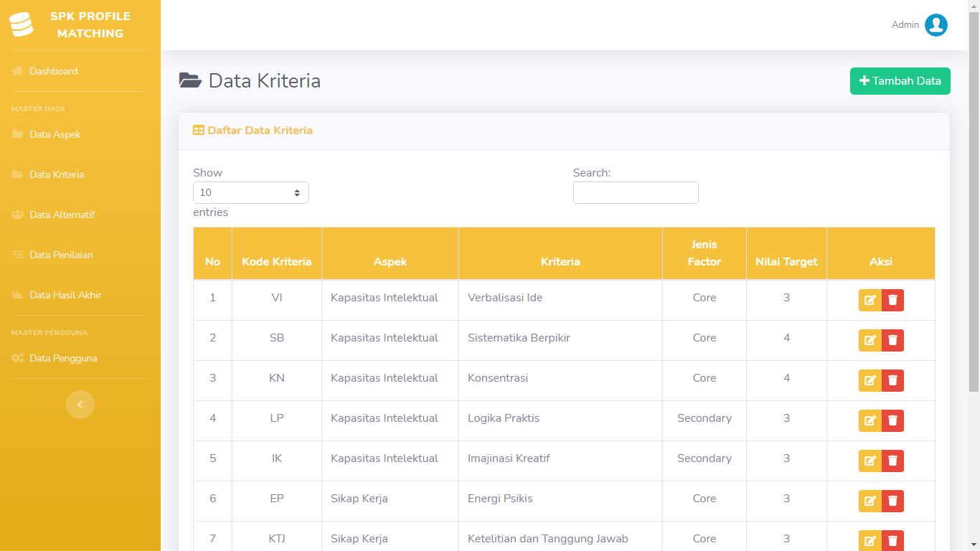This screenshot has width=980, height=551.
Task: Click the 'Daftar Data Kriteria' card heading
Action: 253,131
